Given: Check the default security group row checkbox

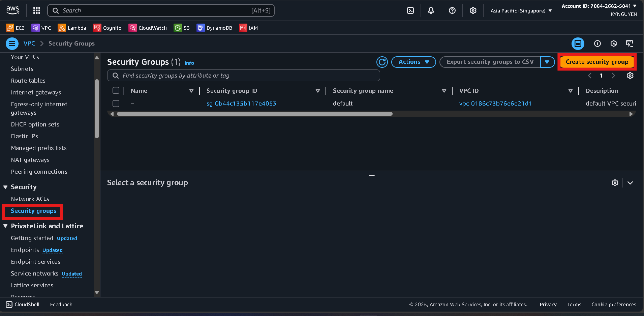Looking at the screenshot, I should point(116,104).
